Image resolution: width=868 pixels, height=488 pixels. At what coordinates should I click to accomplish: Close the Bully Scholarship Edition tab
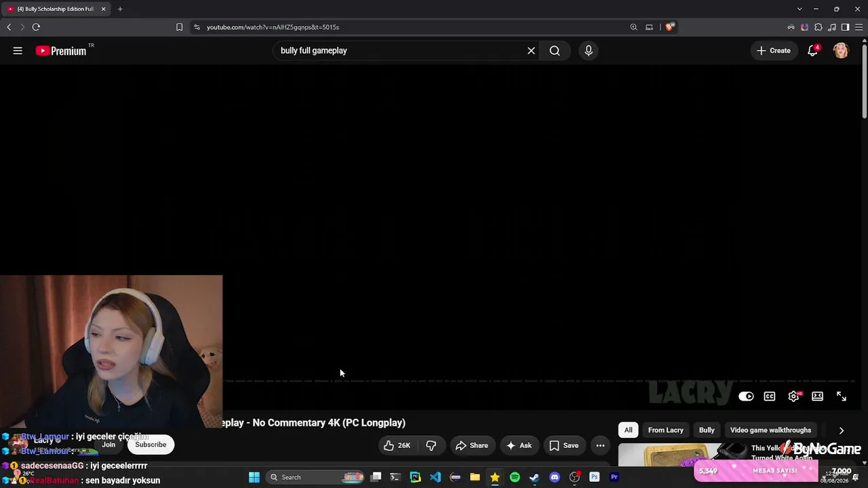pyautogui.click(x=103, y=9)
